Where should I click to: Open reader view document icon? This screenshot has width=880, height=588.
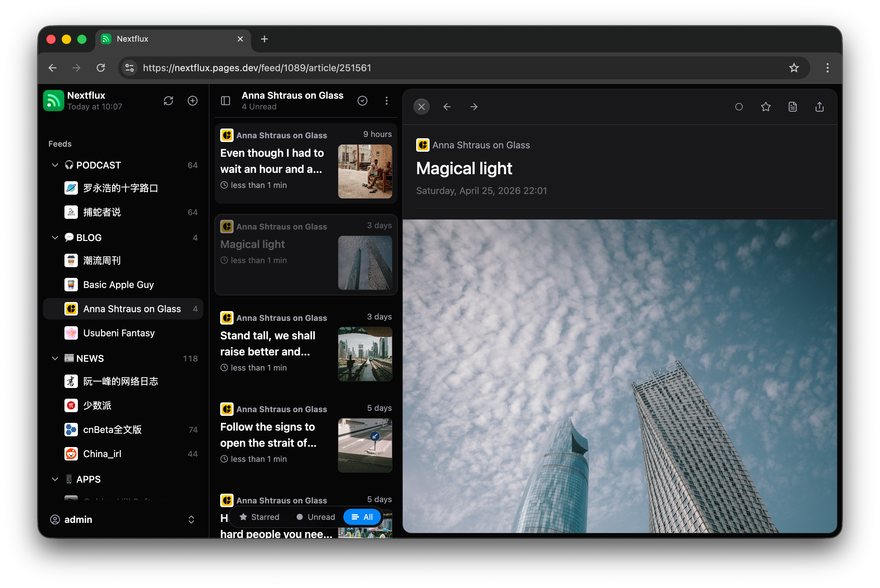[x=793, y=107]
